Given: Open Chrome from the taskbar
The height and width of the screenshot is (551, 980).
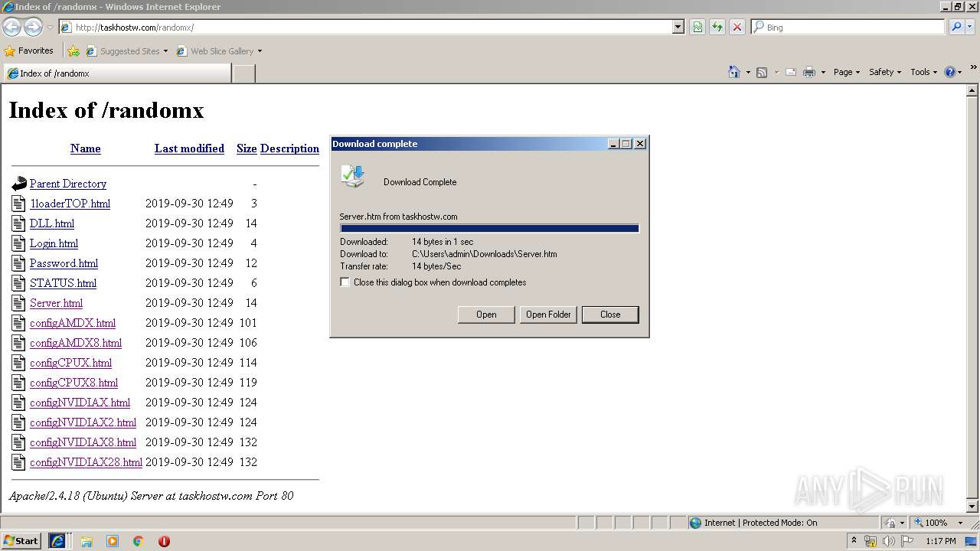Looking at the screenshot, I should tap(138, 541).
